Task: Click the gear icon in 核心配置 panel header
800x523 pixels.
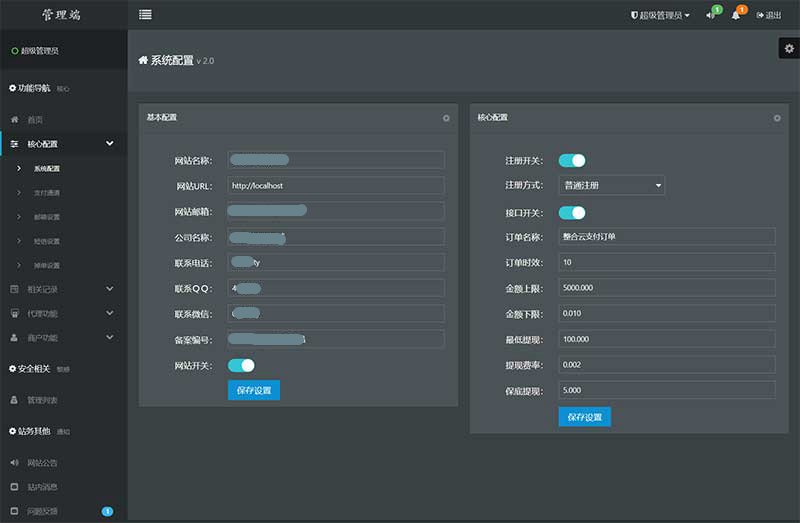Action: click(x=777, y=118)
